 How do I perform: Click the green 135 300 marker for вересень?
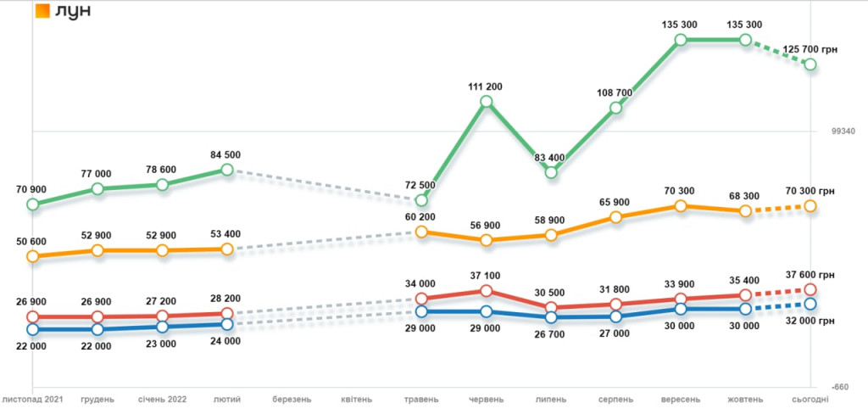pos(680,40)
